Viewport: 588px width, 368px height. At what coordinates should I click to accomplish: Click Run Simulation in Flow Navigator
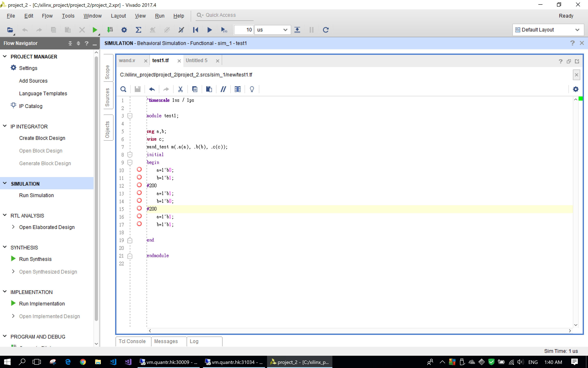(37, 195)
